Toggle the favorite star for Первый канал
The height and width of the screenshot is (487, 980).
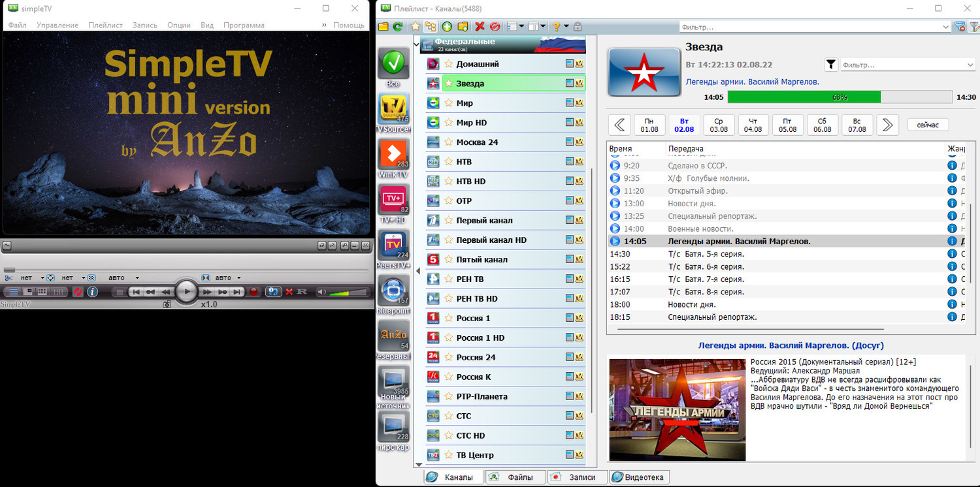[x=449, y=221]
